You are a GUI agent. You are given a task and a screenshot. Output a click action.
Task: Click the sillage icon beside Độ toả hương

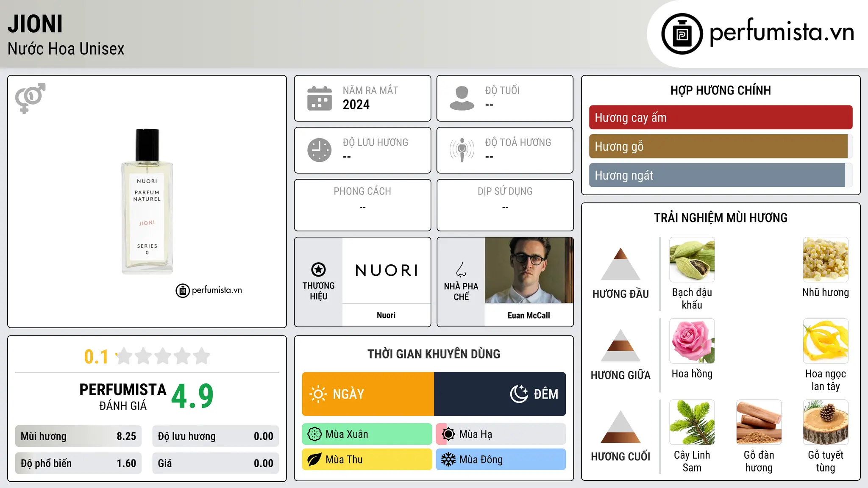462,150
